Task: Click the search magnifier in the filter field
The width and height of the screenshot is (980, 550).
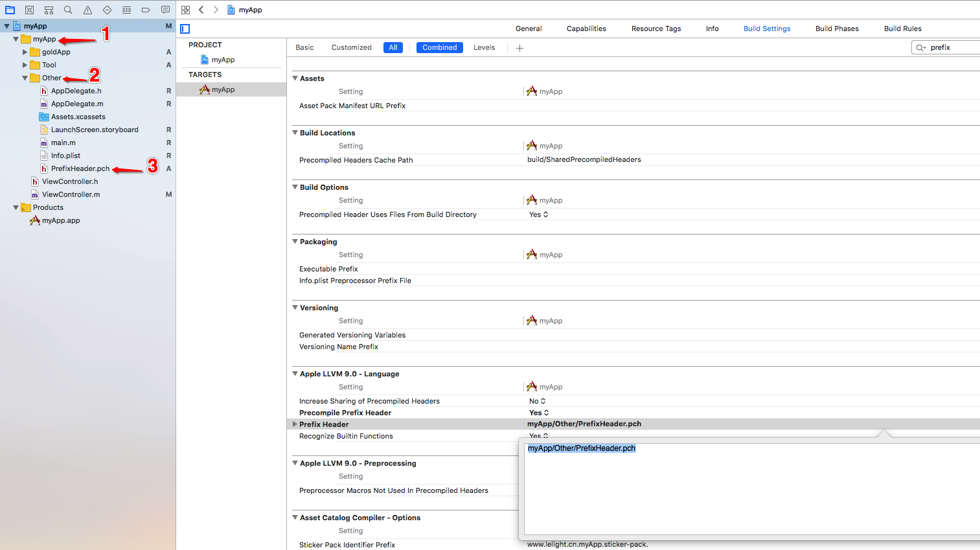Action: pyautogui.click(x=920, y=47)
